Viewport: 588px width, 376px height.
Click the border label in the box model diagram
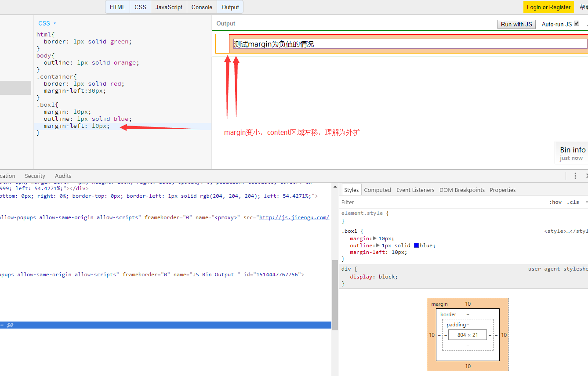448,315
